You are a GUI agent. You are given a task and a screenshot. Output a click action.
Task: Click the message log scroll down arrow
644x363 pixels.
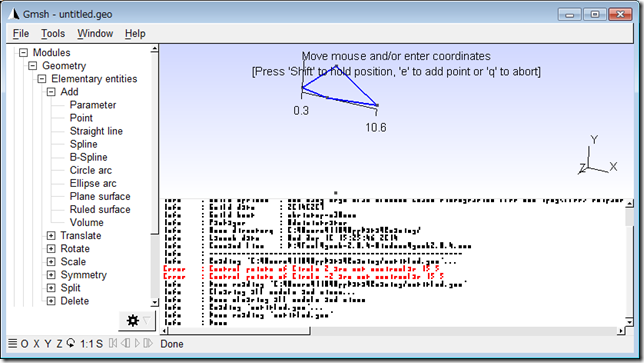(629, 322)
